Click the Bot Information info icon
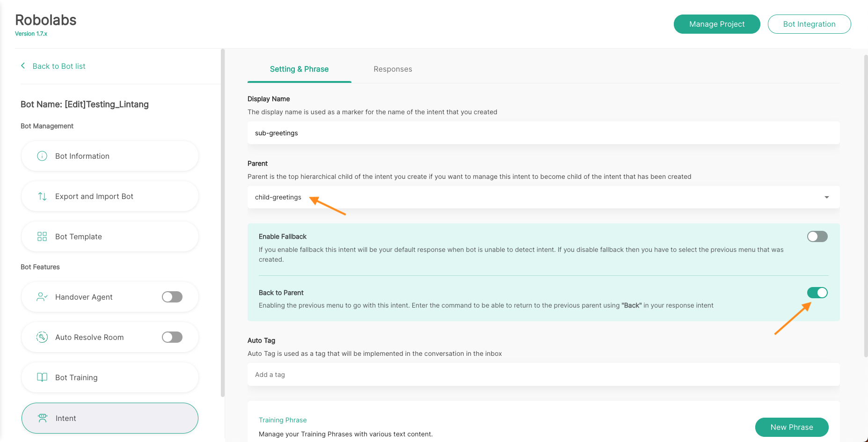868x442 pixels. coord(42,156)
